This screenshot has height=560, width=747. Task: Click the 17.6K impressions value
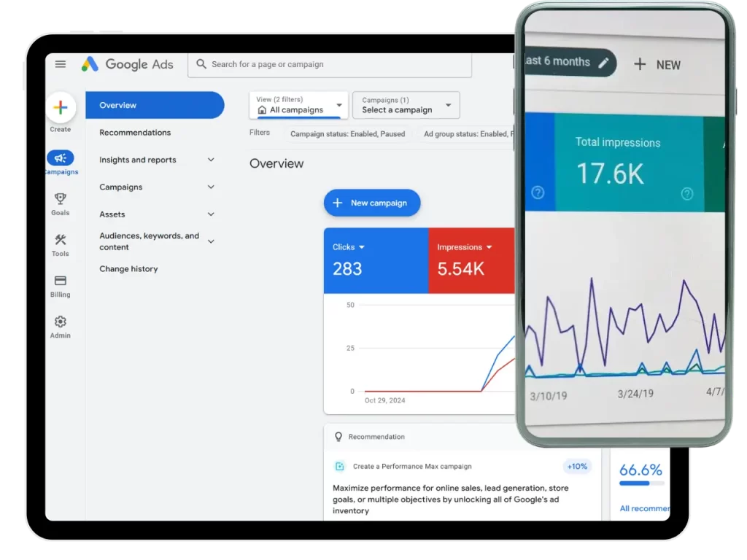611,174
